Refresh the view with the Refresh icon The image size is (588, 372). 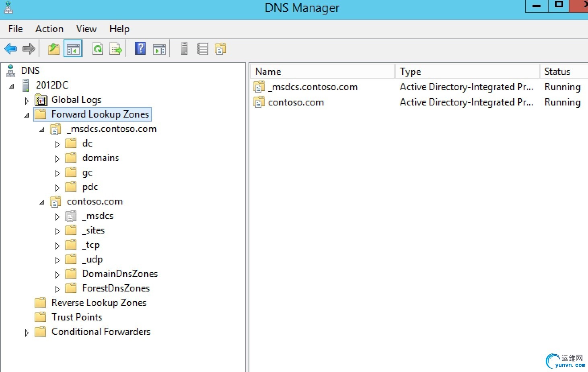pyautogui.click(x=98, y=49)
